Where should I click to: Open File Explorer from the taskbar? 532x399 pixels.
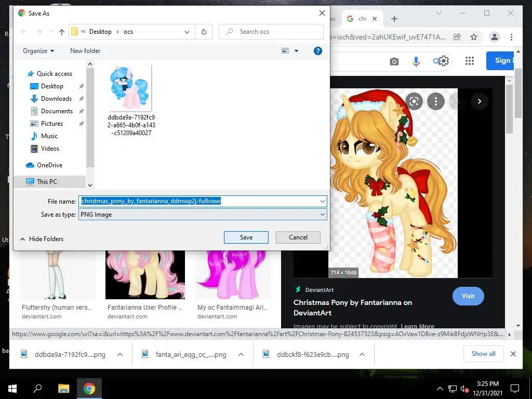click(x=63, y=389)
